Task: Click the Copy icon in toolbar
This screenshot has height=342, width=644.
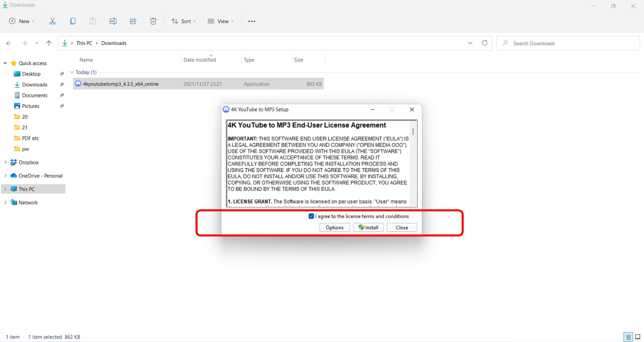Action: [x=73, y=21]
